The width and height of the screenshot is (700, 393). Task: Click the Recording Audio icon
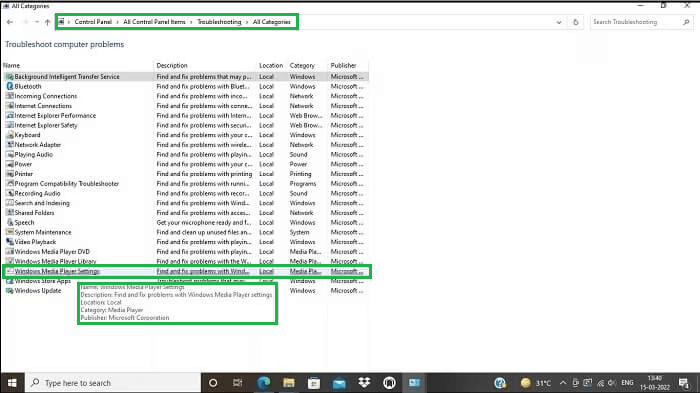[10, 193]
